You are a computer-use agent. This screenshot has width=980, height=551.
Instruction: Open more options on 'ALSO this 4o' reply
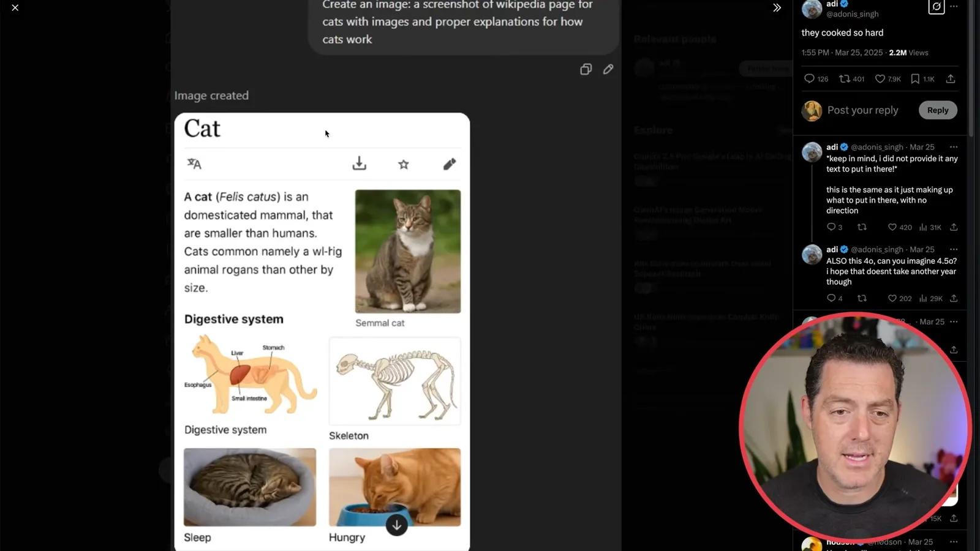pos(954,249)
